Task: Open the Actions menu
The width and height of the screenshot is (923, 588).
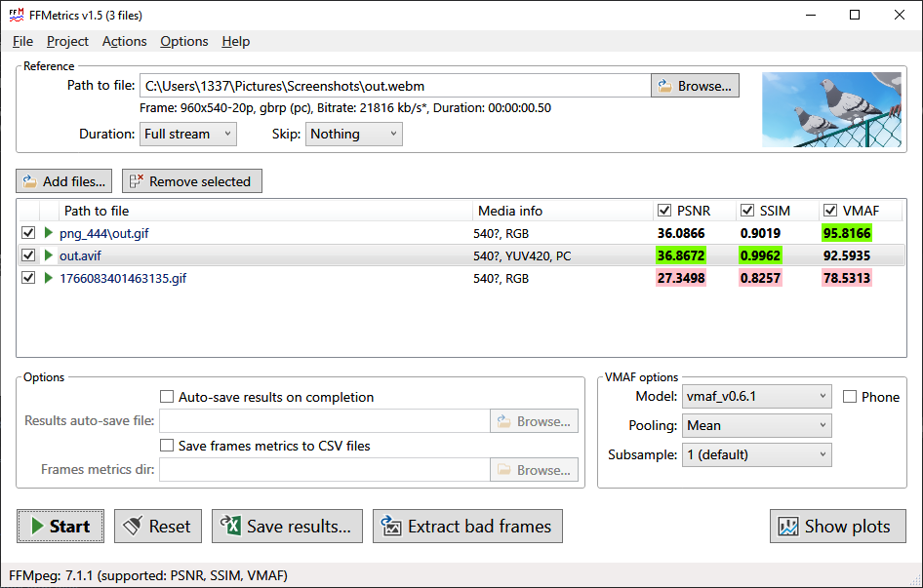Action: [x=124, y=41]
